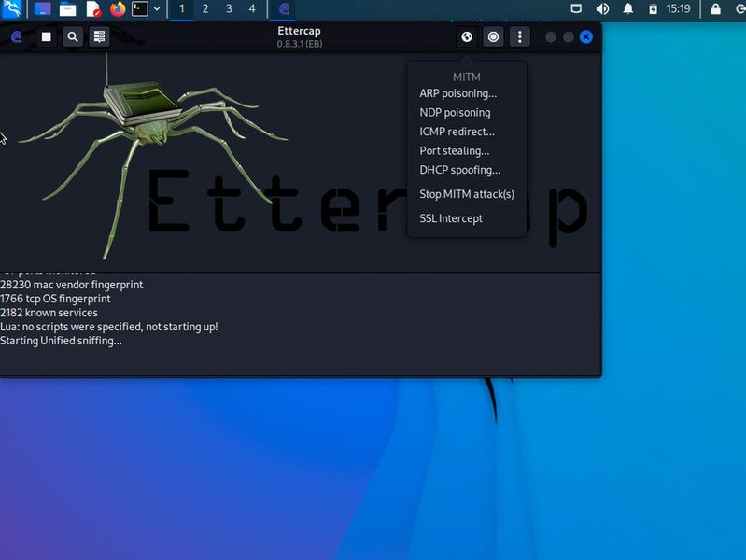Click the Ettercap taskbar window button

click(284, 9)
